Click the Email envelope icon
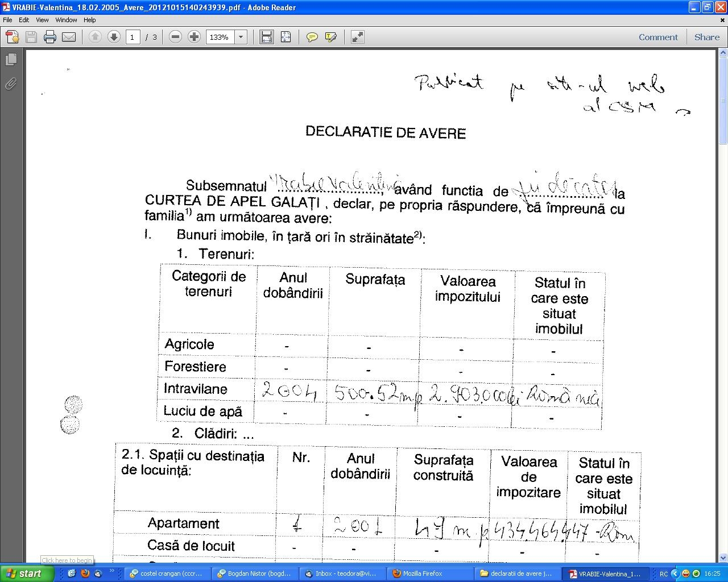 pos(69,38)
